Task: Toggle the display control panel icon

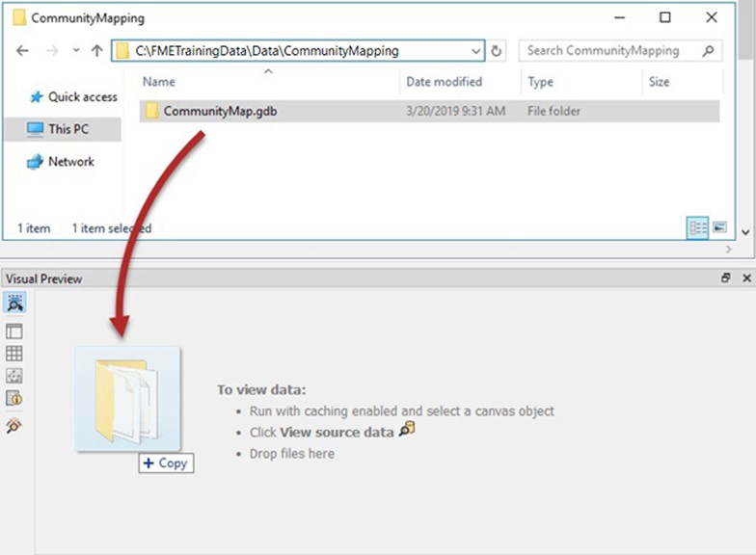Action: (x=14, y=331)
